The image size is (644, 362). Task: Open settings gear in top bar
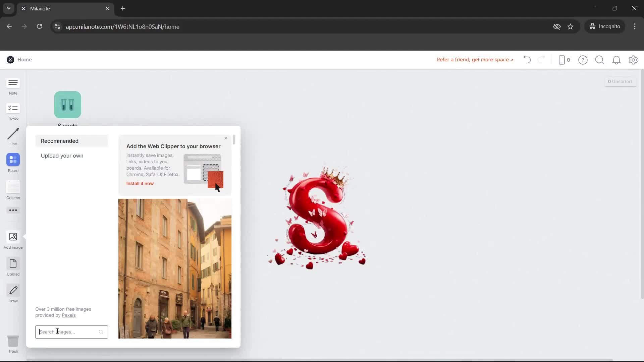coord(633,60)
